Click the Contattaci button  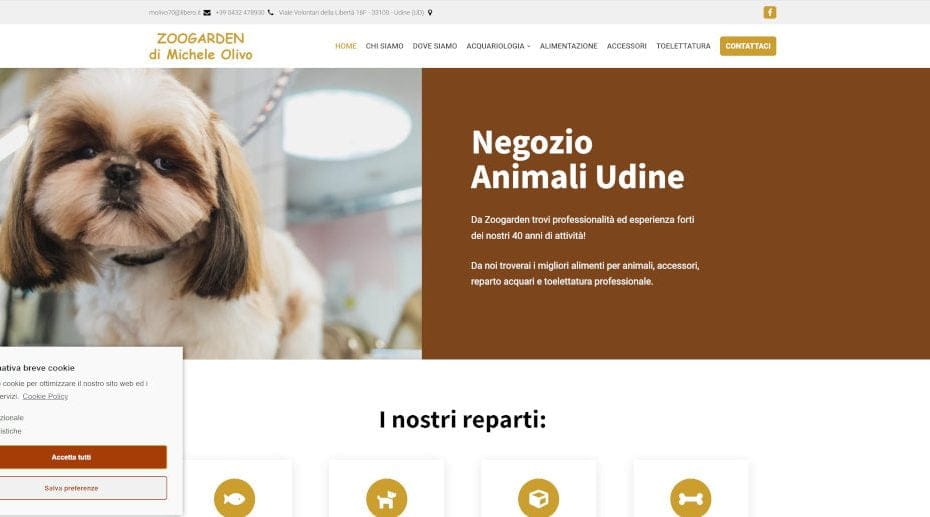click(x=748, y=46)
